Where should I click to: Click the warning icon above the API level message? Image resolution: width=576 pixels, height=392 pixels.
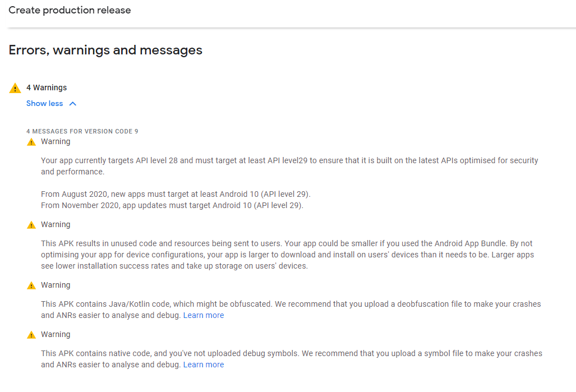point(31,142)
